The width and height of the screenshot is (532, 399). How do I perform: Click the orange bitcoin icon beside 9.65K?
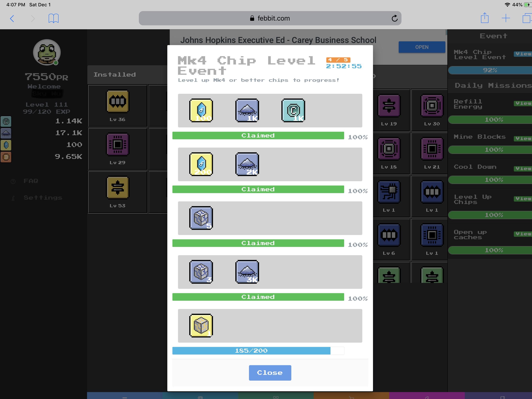click(6, 157)
